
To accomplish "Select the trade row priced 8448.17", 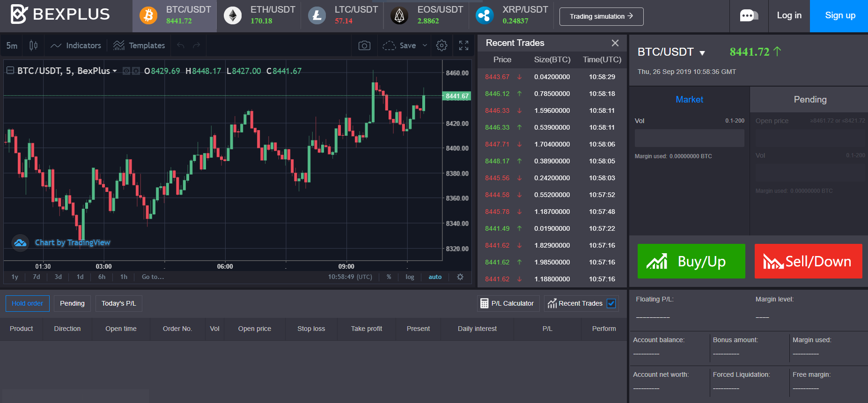I will 552,161.
